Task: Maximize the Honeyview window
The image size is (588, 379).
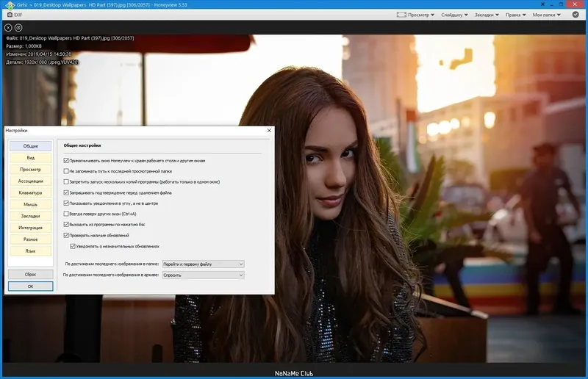Action: point(562,4)
